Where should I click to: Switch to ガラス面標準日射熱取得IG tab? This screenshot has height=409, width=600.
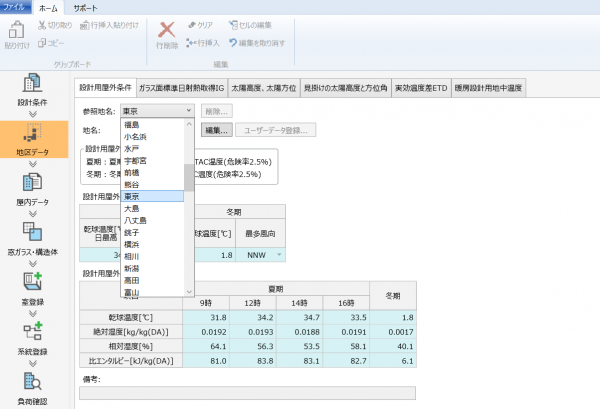[182, 88]
